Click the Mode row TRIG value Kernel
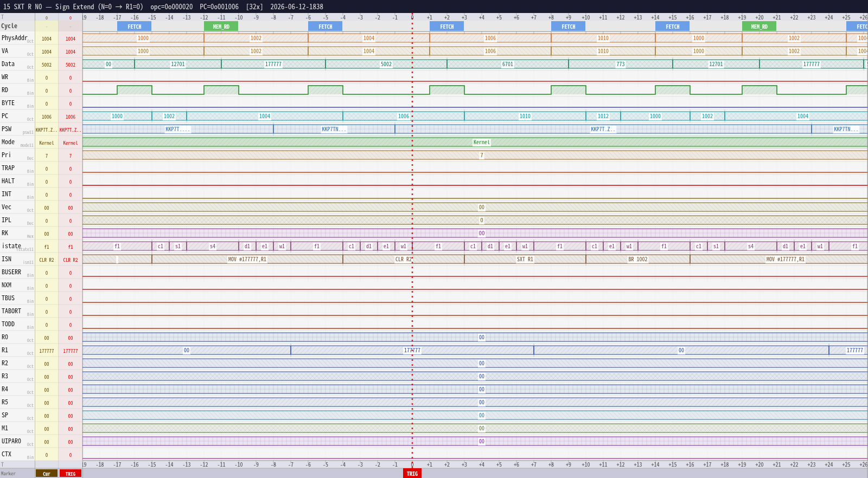The width and height of the screenshot is (868, 478). (x=71, y=143)
